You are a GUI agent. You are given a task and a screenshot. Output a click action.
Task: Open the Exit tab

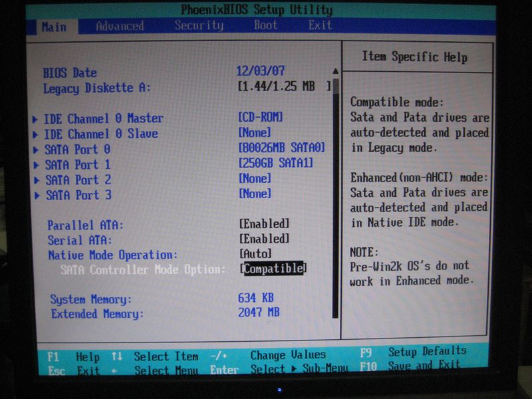(x=320, y=25)
